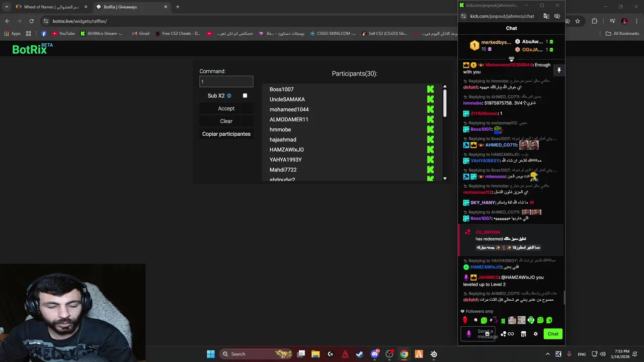Click the Kick icon next to UncleSAMAKA

[x=430, y=99]
